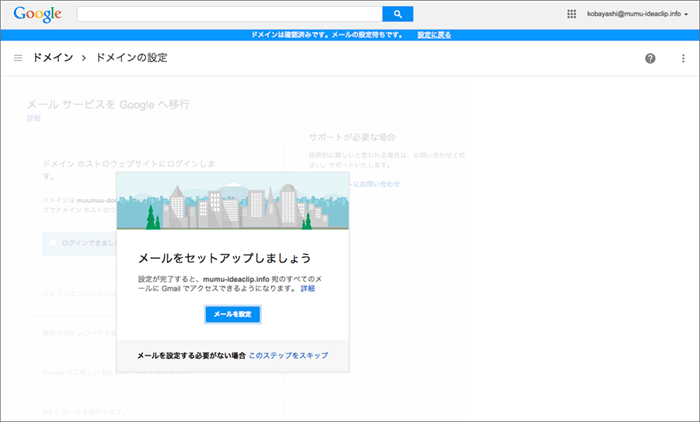The image size is (700, 422).
Task: Click メールを設定する必要がない場合 text
Action: point(191,355)
